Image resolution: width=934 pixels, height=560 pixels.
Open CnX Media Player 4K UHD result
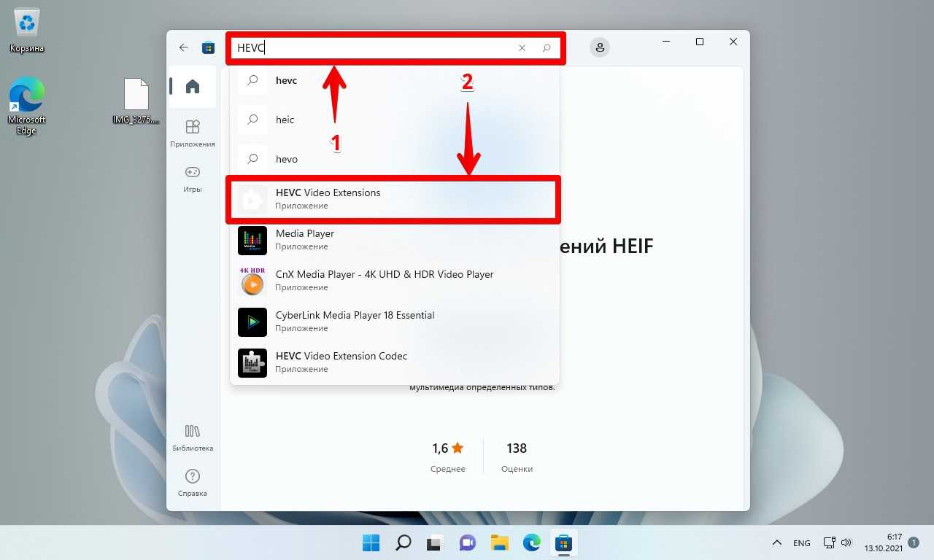click(395, 281)
